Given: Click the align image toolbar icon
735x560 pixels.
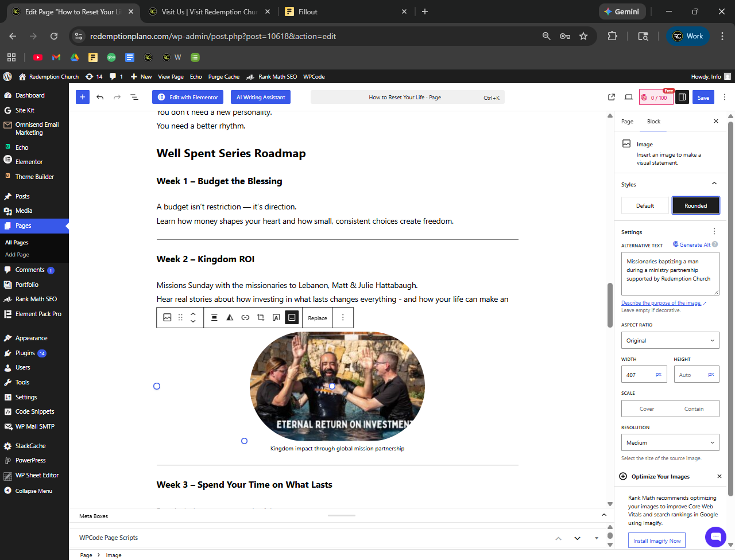Looking at the screenshot, I should click(214, 317).
